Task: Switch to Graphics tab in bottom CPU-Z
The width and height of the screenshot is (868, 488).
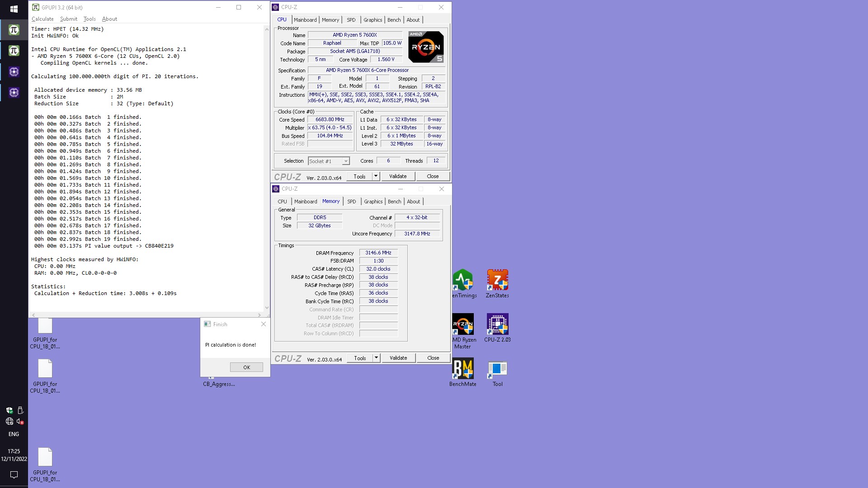Action: pyautogui.click(x=373, y=202)
